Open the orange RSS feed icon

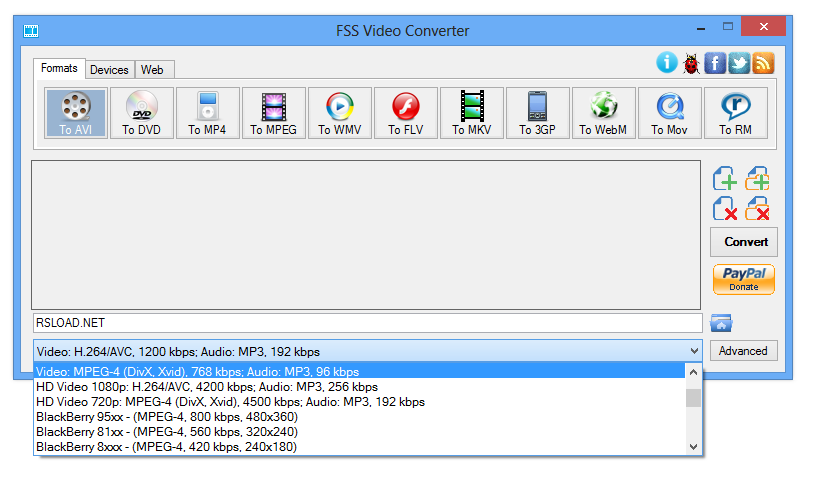click(x=763, y=63)
